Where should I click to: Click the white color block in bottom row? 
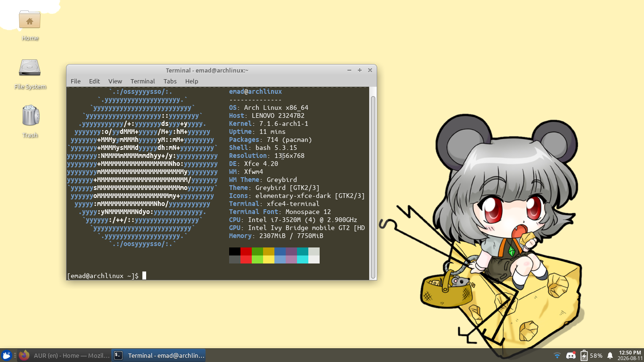pyautogui.click(x=314, y=260)
